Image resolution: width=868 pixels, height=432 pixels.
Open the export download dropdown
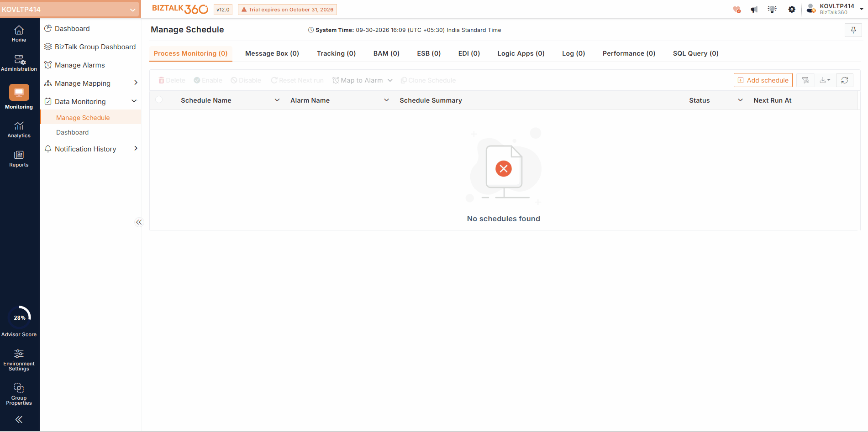click(825, 80)
